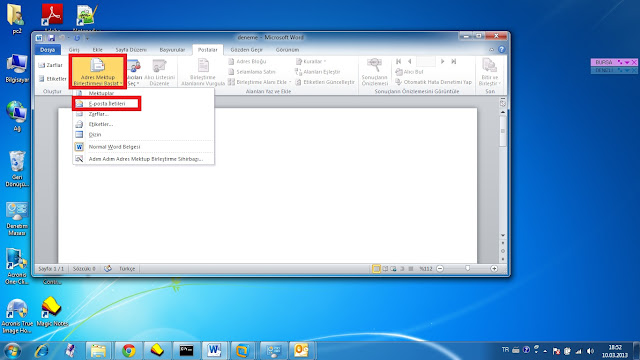The image size is (640, 360).
Task: Click the Save icon in Quick Access Toolbar
Action: [51, 38]
